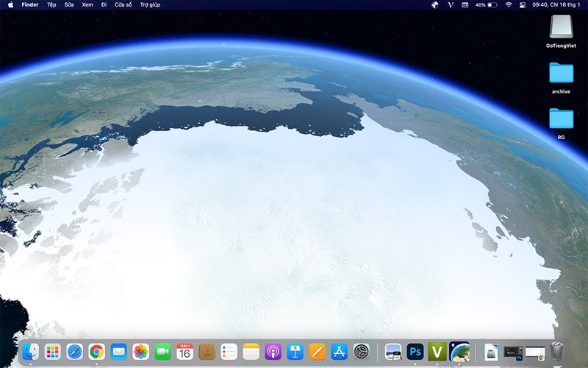Open Keynote from the Dock
The width and height of the screenshot is (588, 368).
[x=295, y=352]
